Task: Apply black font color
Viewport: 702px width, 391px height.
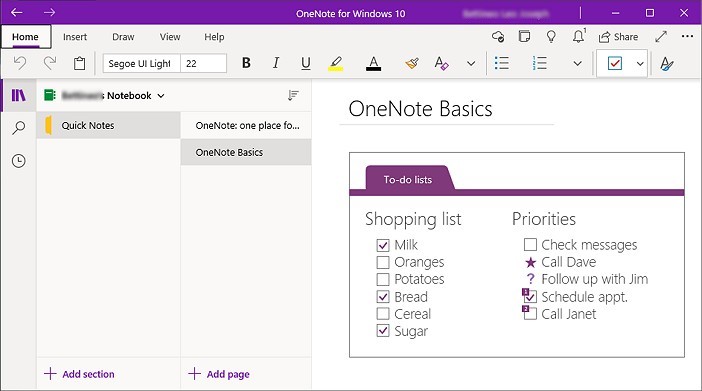Action: click(x=373, y=64)
